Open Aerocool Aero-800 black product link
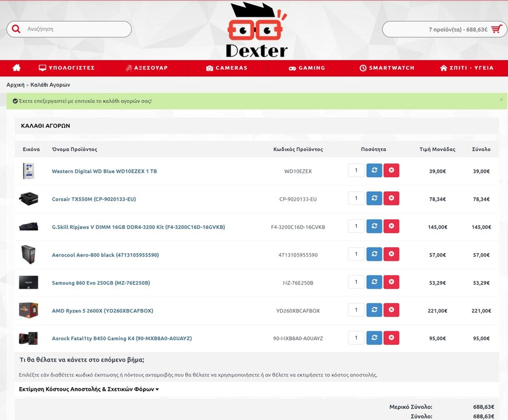 click(105, 255)
